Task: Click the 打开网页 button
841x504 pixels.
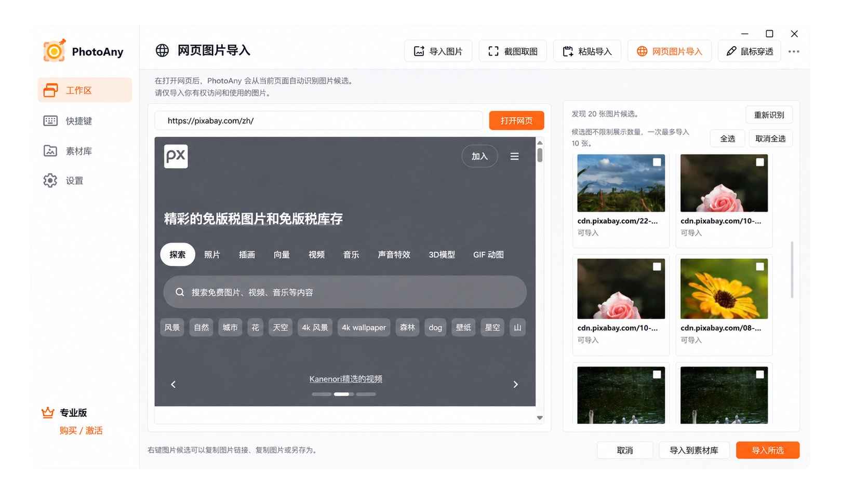Action: point(516,120)
